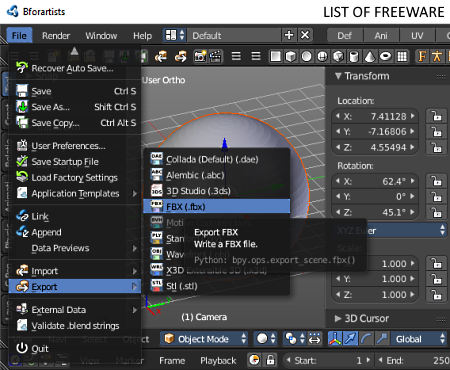
Task: Add an armature from the toolbar
Action: tap(436, 56)
